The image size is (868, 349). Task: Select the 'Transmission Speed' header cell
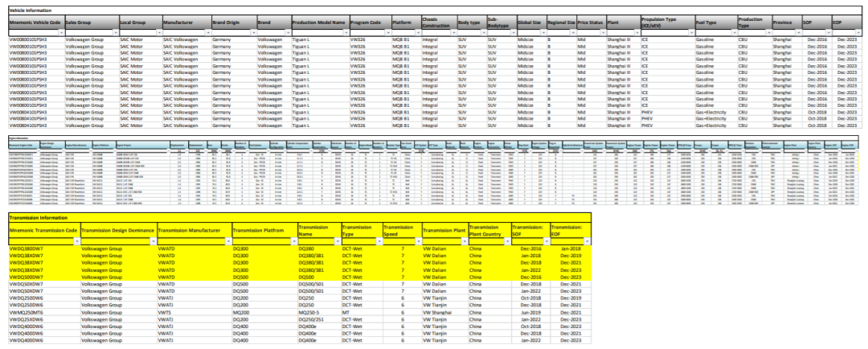402,229
